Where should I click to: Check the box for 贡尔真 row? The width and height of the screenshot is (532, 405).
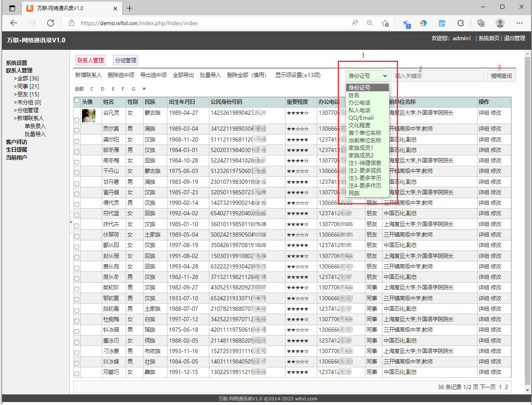point(77,130)
